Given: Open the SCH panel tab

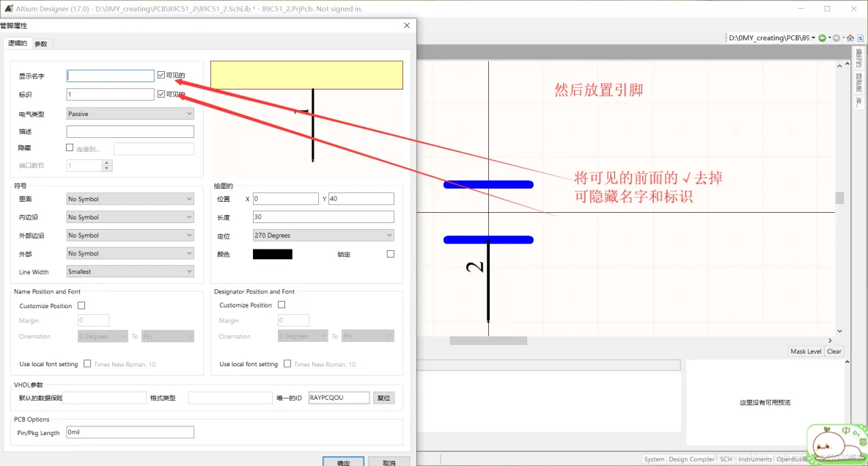Looking at the screenshot, I should point(726,459).
